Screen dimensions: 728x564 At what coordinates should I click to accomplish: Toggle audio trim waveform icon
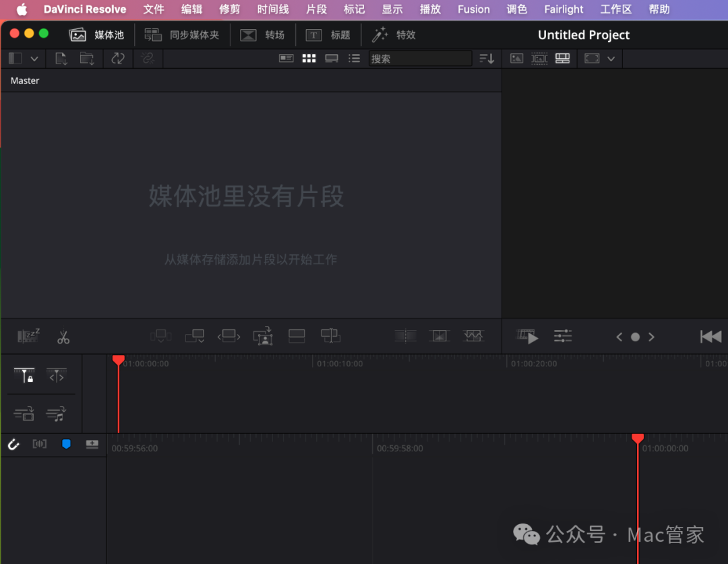point(40,444)
